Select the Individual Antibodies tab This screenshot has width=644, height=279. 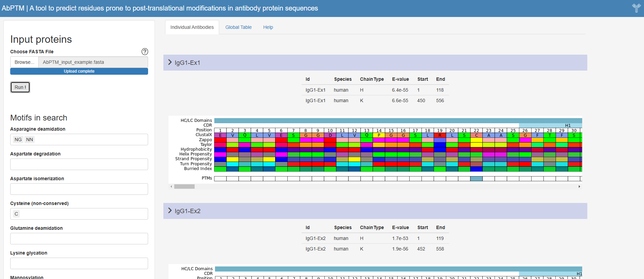192,27
